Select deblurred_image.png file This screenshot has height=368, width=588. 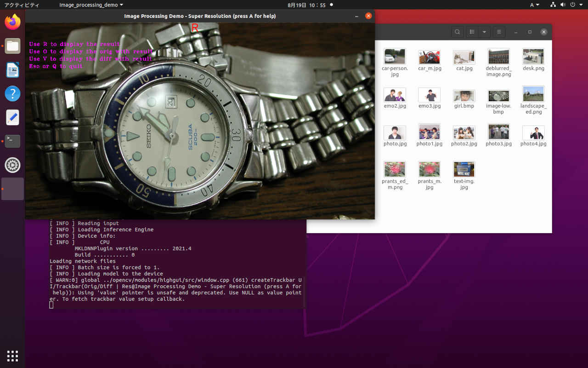point(498,63)
